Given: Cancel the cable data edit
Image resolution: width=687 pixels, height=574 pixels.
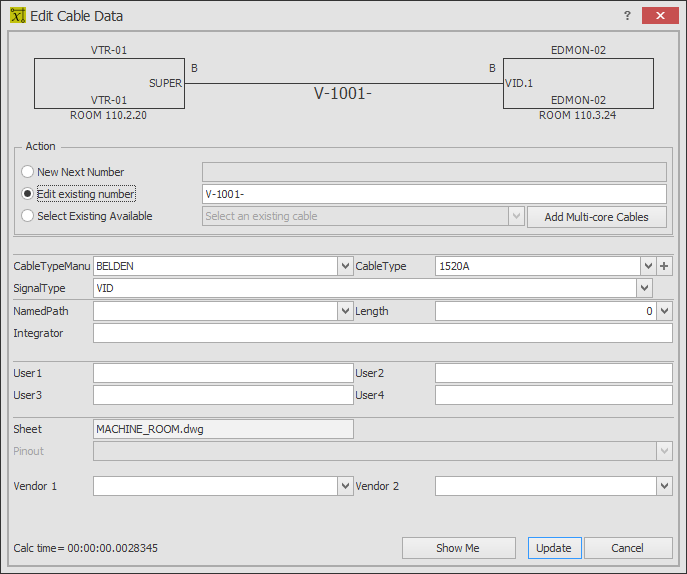Looking at the screenshot, I should [x=628, y=548].
